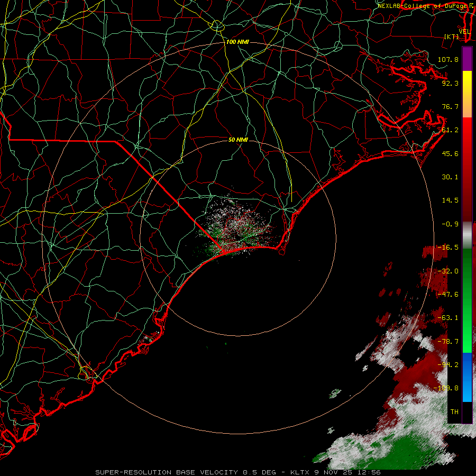The width and height of the screenshot is (476, 476).
Task: Select the 92.3 value on the velocity scale
Action: pyautogui.click(x=450, y=83)
